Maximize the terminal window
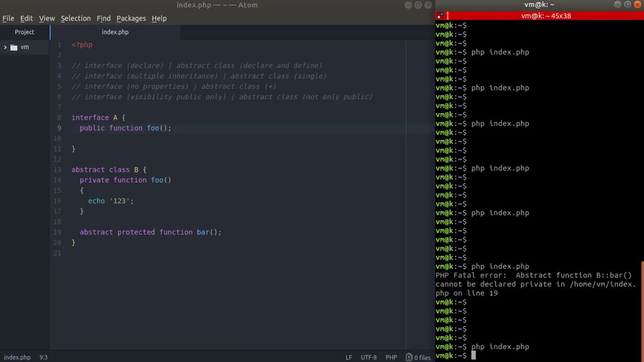 pos(627,5)
